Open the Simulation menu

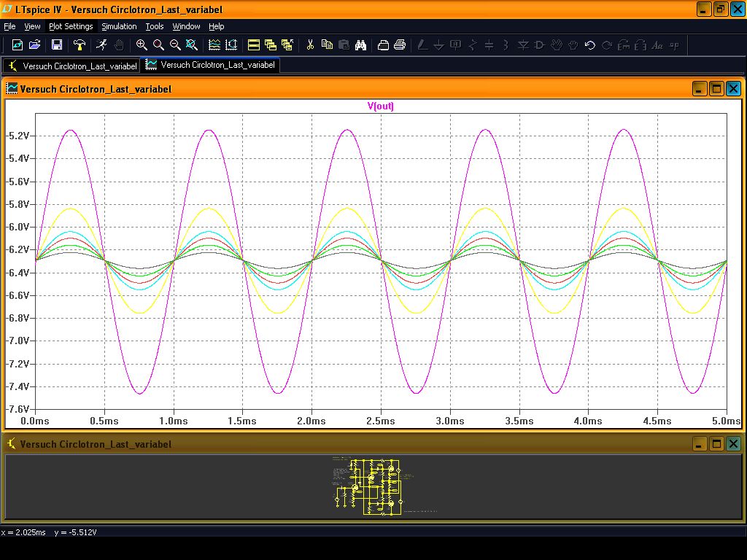click(x=119, y=26)
